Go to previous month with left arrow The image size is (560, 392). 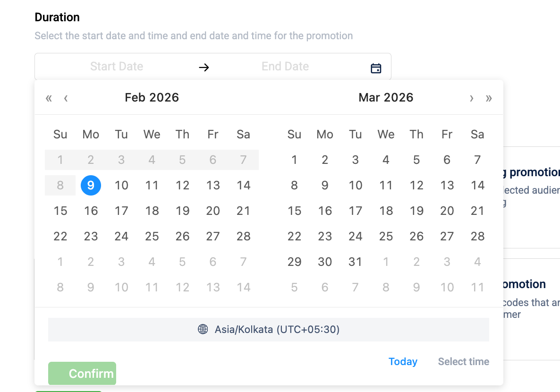[x=66, y=98]
